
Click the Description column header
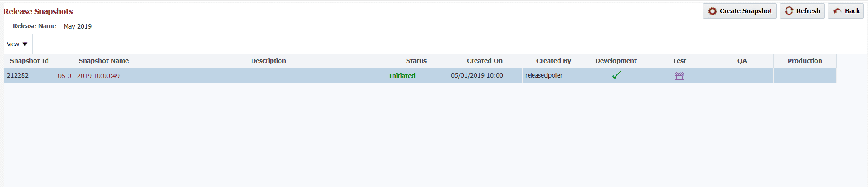point(268,61)
